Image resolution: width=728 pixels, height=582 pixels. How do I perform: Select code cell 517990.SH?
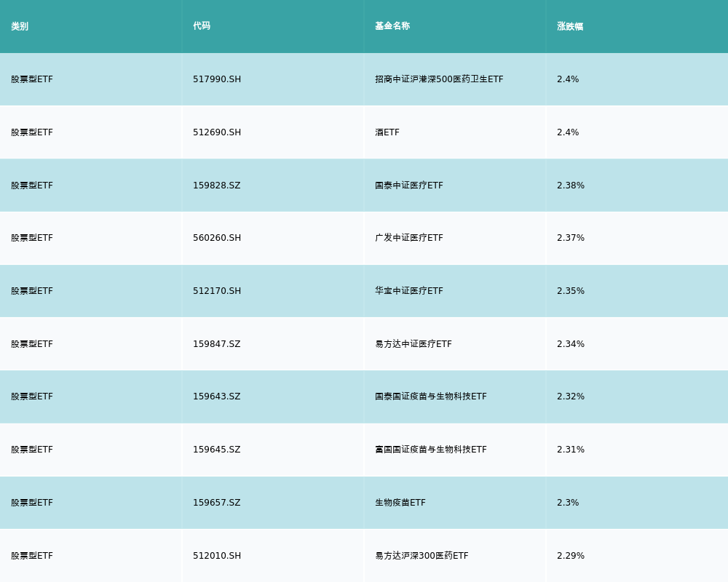217,79
